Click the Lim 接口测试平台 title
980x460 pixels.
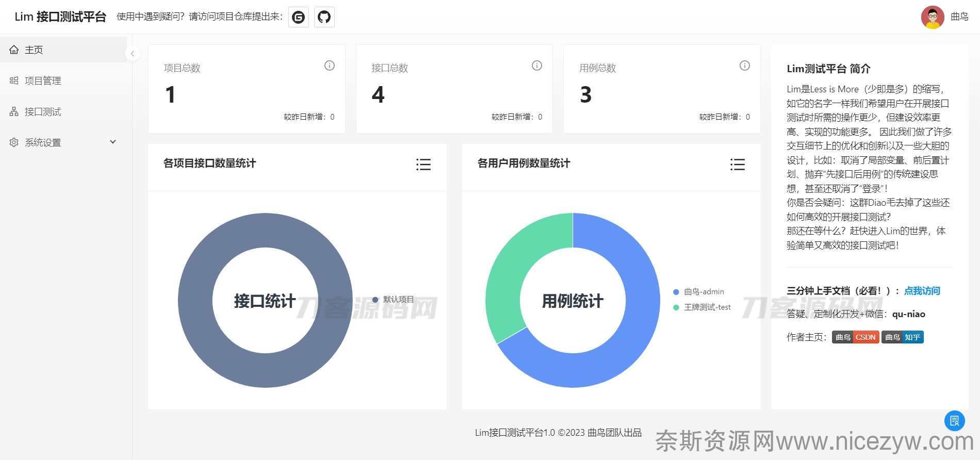click(60, 17)
